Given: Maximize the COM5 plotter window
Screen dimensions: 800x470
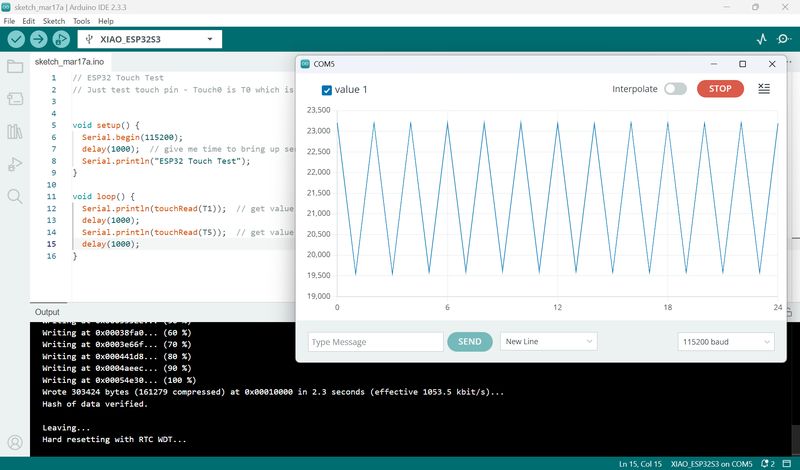Looking at the screenshot, I should [742, 64].
